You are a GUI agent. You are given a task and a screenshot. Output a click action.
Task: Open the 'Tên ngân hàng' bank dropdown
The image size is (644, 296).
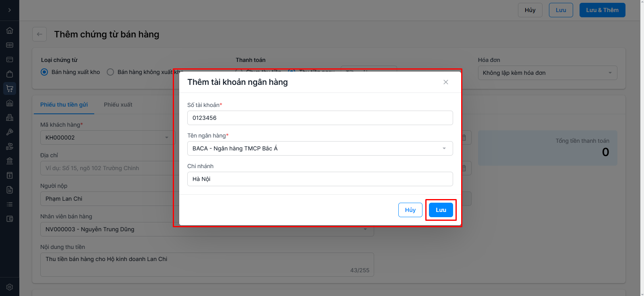320,148
